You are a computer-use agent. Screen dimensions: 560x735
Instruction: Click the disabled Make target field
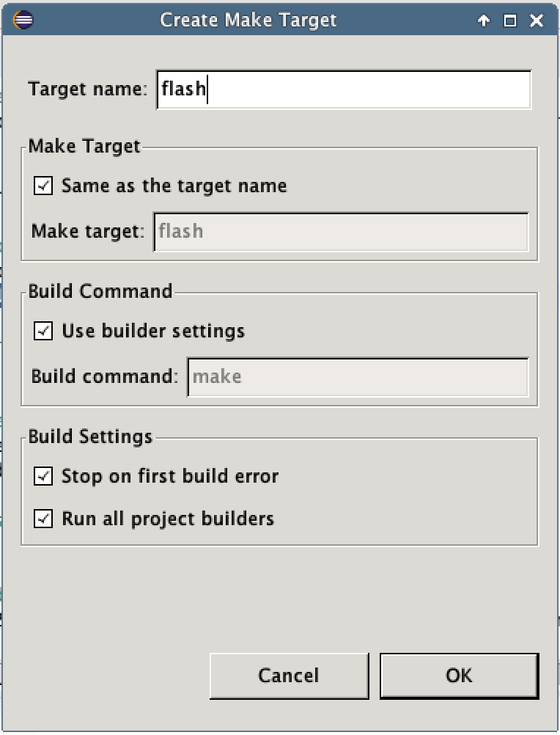(341, 232)
